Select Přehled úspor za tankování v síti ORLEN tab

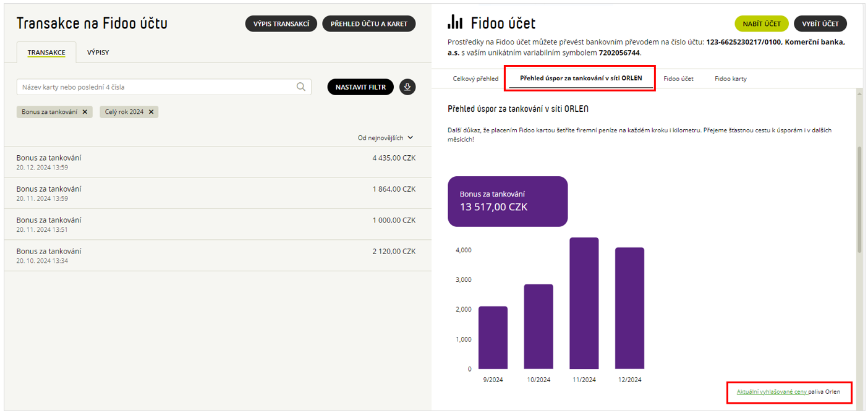point(581,79)
